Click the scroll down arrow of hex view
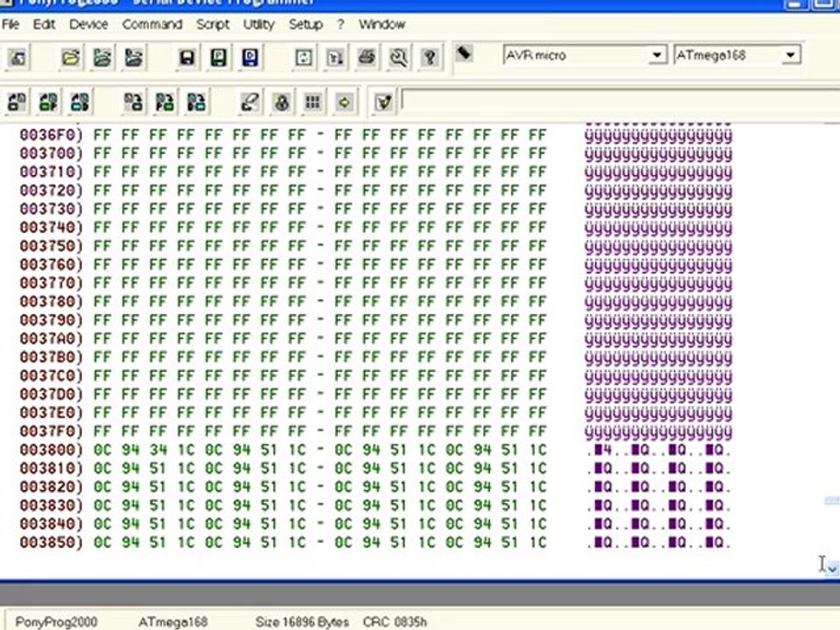The width and height of the screenshot is (840, 630). (x=831, y=568)
